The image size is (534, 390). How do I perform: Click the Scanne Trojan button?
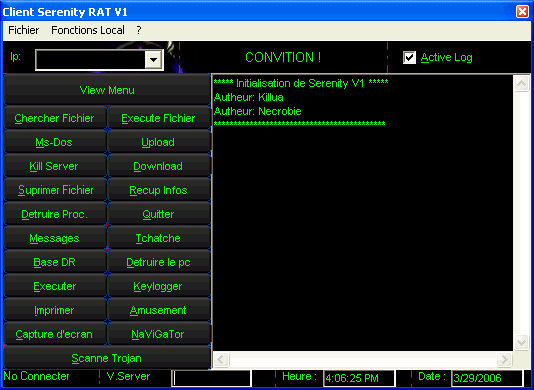click(x=107, y=358)
